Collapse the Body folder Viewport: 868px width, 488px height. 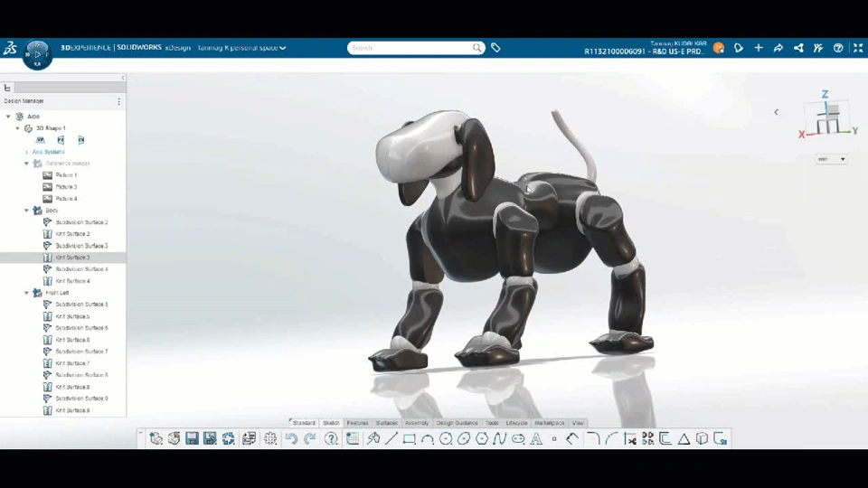pos(26,211)
